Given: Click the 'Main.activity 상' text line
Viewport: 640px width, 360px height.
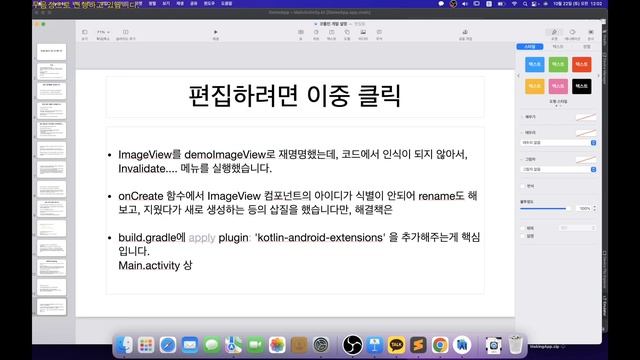Looking at the screenshot, I should [x=155, y=266].
